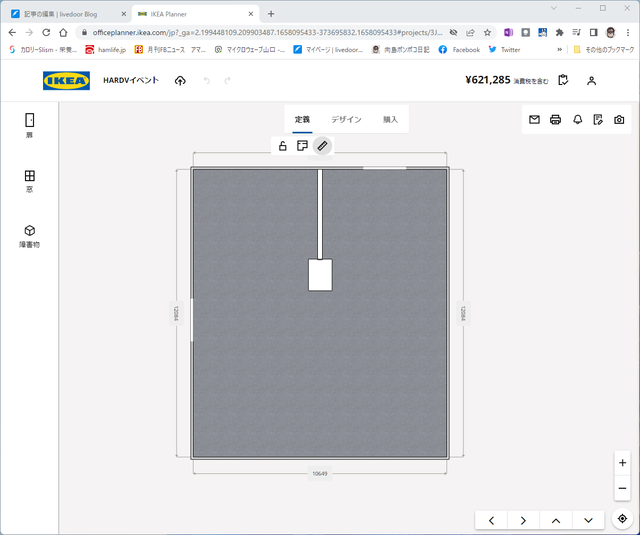The height and width of the screenshot is (535, 640).
Task: Go back in browser history
Action: tap(12, 32)
